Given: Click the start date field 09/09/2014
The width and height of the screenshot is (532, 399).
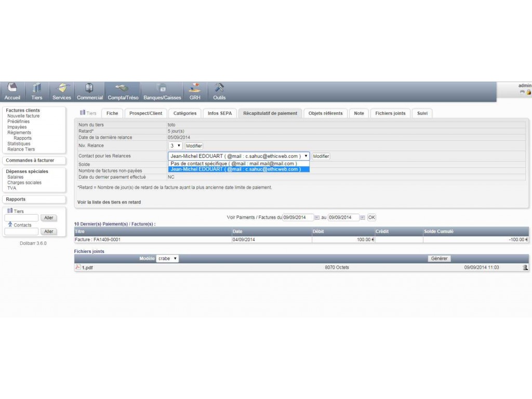Looking at the screenshot, I should (x=298, y=218).
